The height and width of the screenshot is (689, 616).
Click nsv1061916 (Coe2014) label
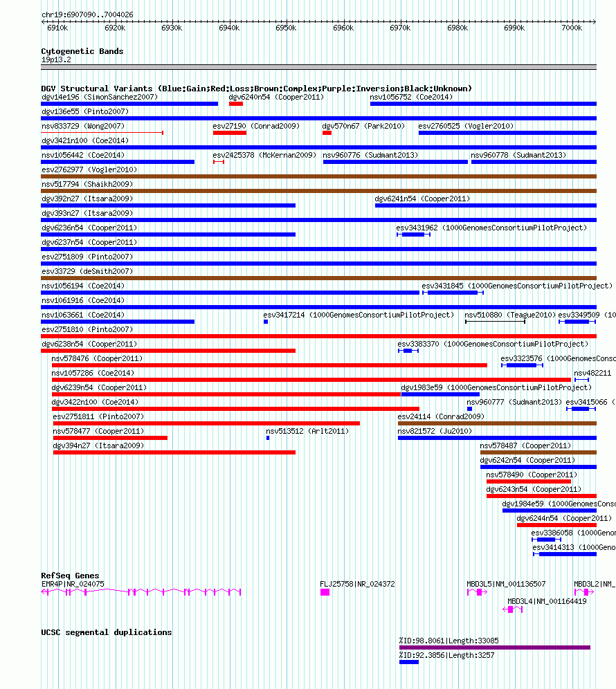click(83, 300)
